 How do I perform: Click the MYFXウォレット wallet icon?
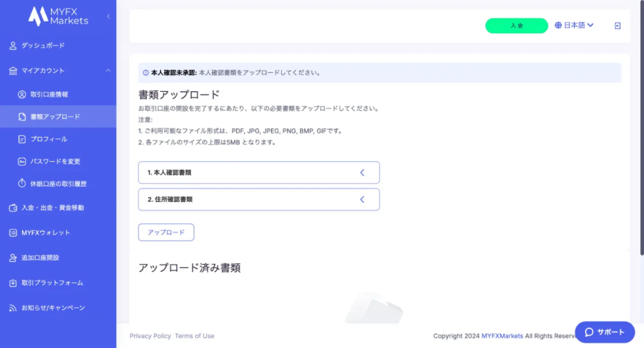(x=13, y=233)
